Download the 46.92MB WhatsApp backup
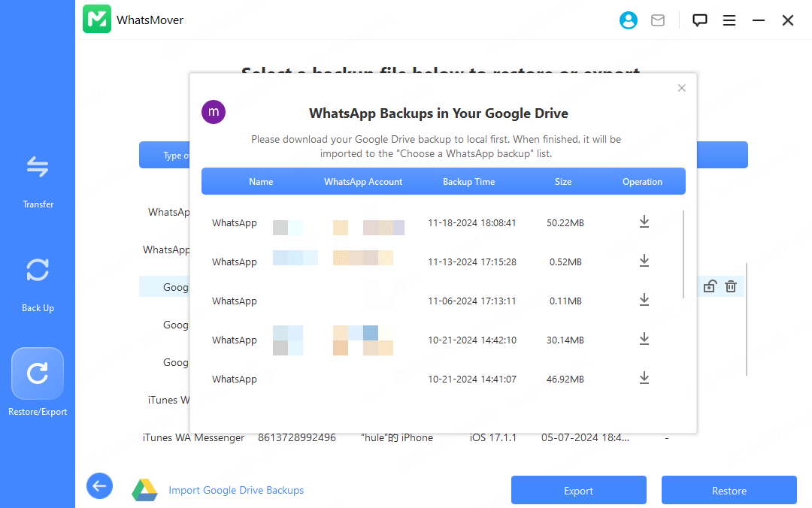This screenshot has width=812, height=508. click(644, 378)
